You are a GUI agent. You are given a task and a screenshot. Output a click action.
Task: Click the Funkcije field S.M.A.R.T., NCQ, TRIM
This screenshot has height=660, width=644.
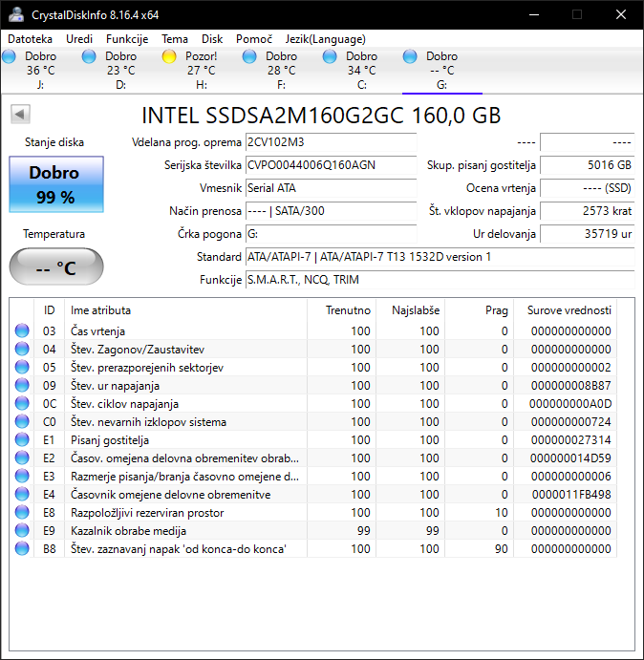click(x=440, y=280)
